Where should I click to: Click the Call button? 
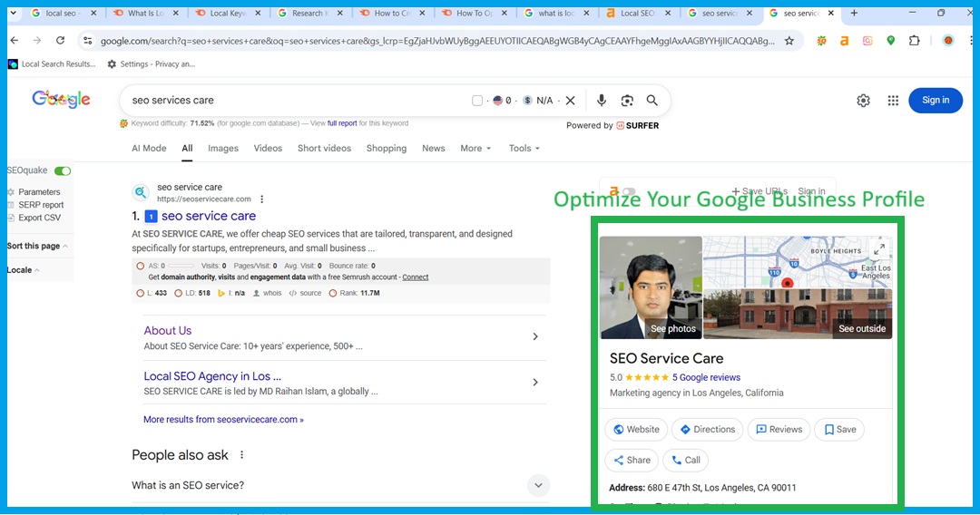[x=686, y=460]
